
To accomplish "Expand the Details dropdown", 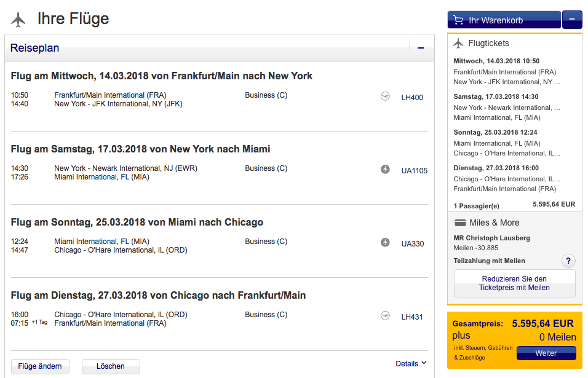I will (x=411, y=364).
